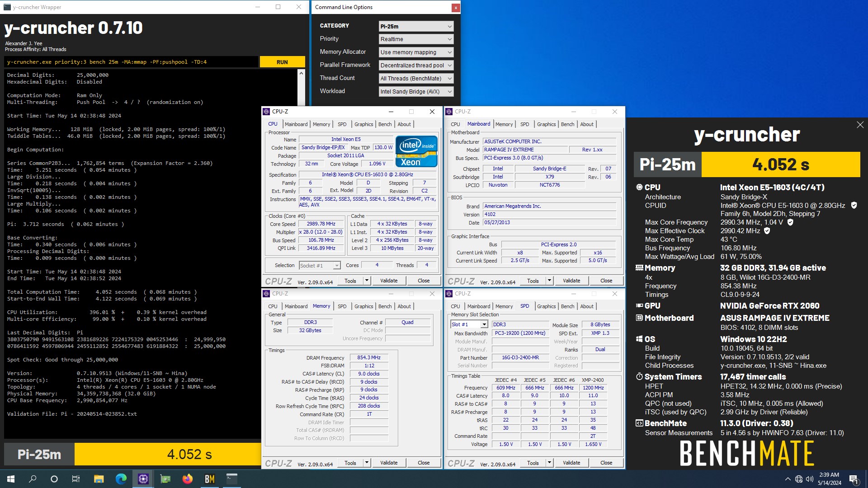This screenshot has height=488, width=868.
Task: Click the Part Number 16G-D3-2400-MR field
Action: [520, 357]
